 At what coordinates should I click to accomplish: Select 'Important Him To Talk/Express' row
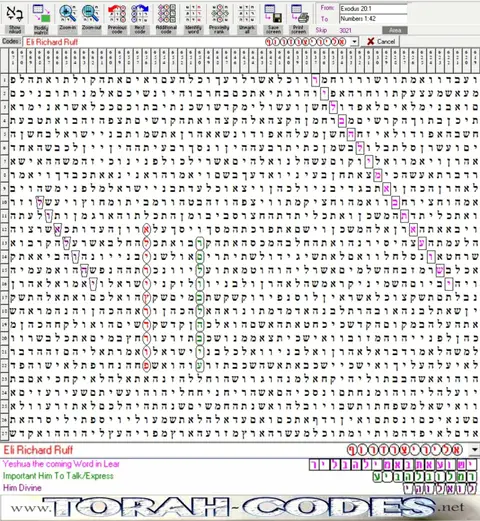click(239, 476)
